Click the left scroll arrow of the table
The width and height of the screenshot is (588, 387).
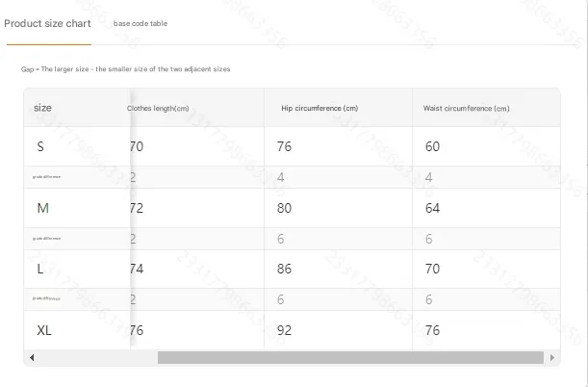point(32,357)
